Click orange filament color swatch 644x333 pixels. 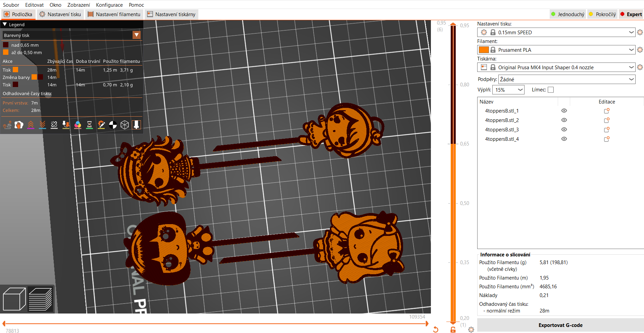(484, 50)
